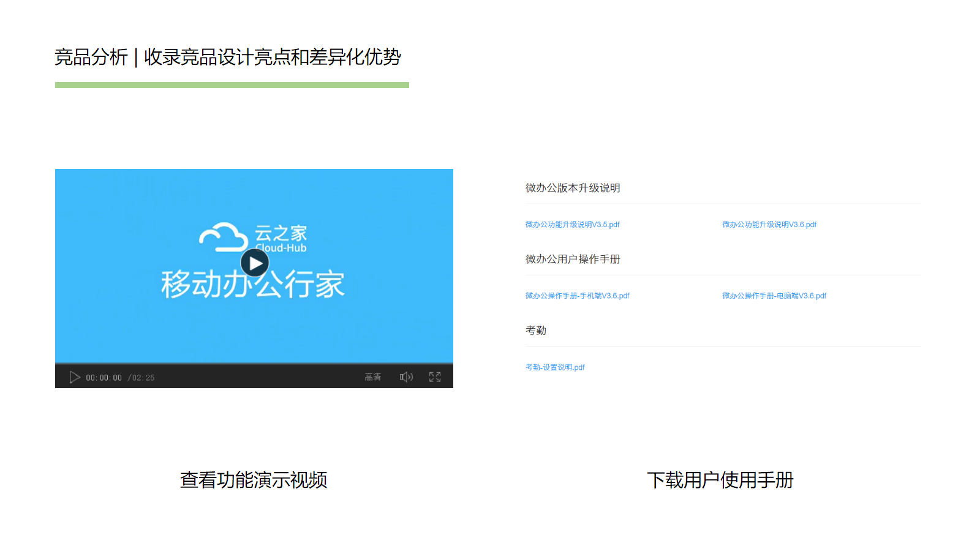Click the video progress bar above controls

[254, 364]
